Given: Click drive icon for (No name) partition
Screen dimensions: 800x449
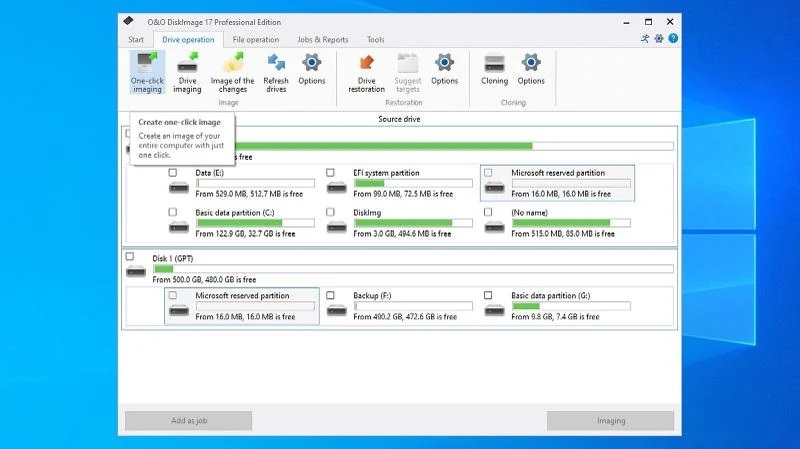Looking at the screenshot, I should point(494,227).
